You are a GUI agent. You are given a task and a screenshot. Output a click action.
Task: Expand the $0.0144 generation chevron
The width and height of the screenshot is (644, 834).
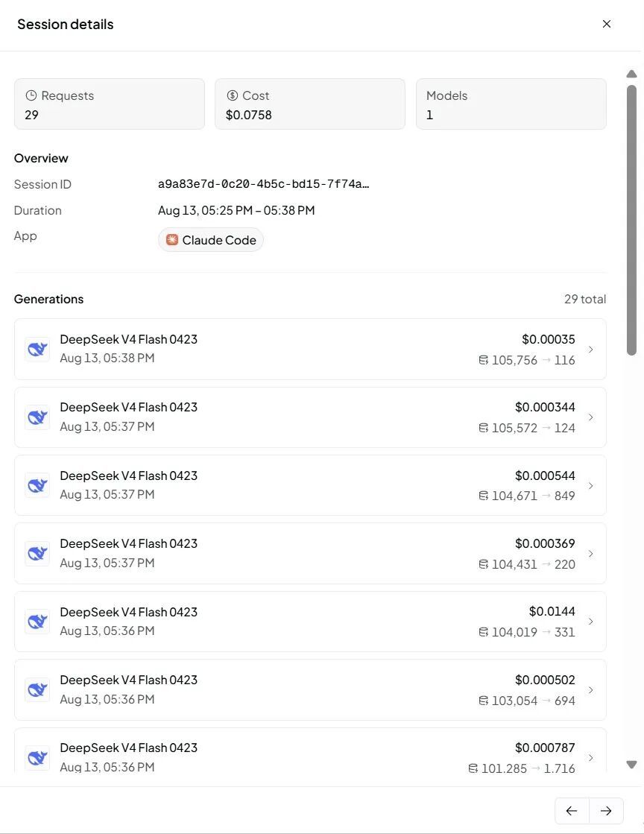(591, 622)
